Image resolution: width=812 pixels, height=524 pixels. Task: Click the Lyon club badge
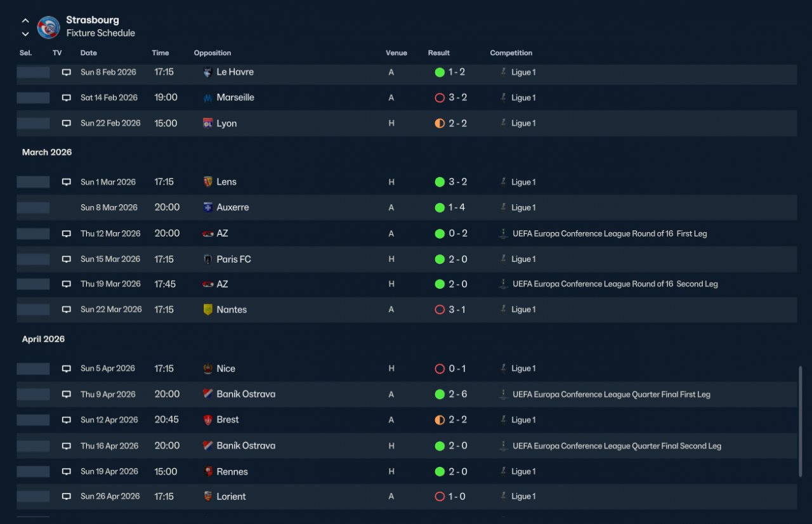click(207, 123)
